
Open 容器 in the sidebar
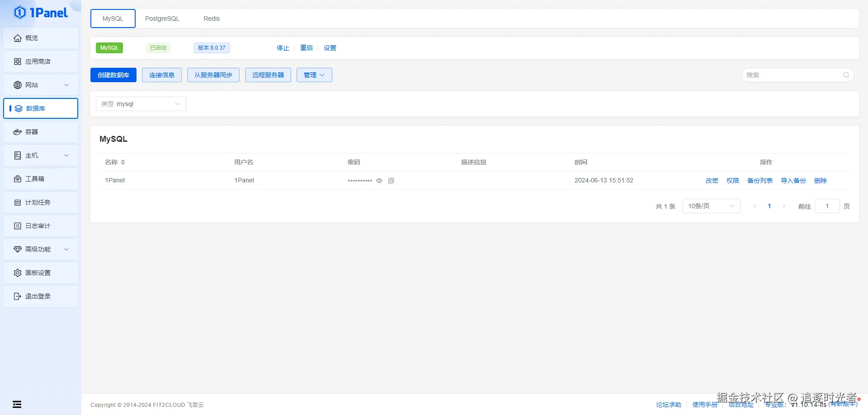[41, 132]
